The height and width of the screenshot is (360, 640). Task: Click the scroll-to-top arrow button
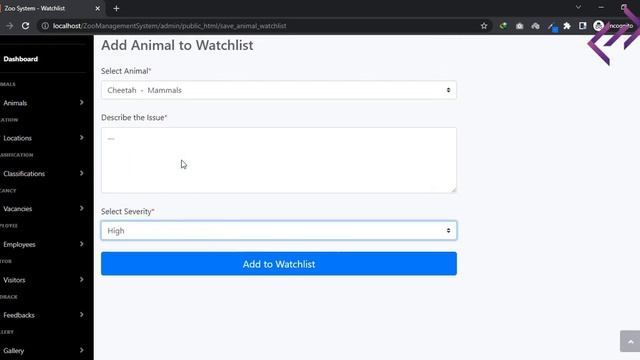point(630,341)
